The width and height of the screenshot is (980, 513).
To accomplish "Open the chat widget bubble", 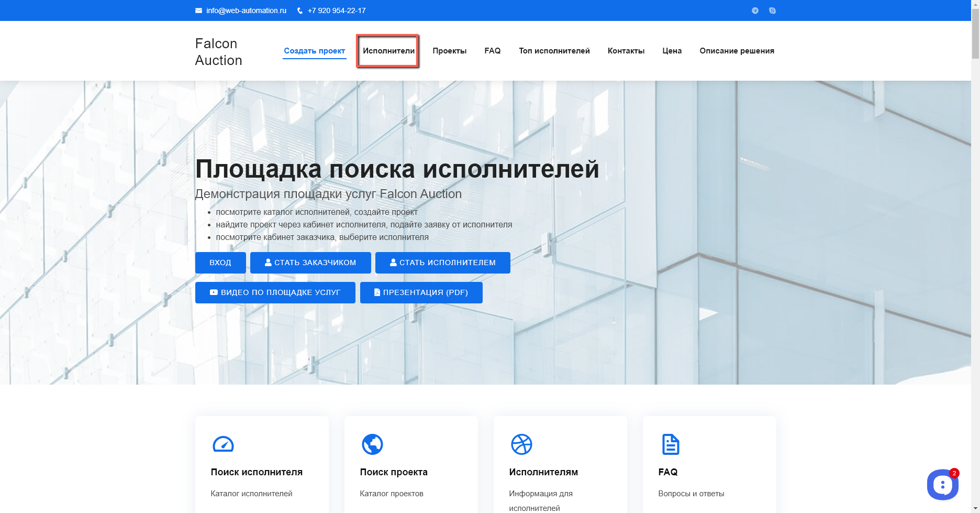I will click(x=942, y=485).
